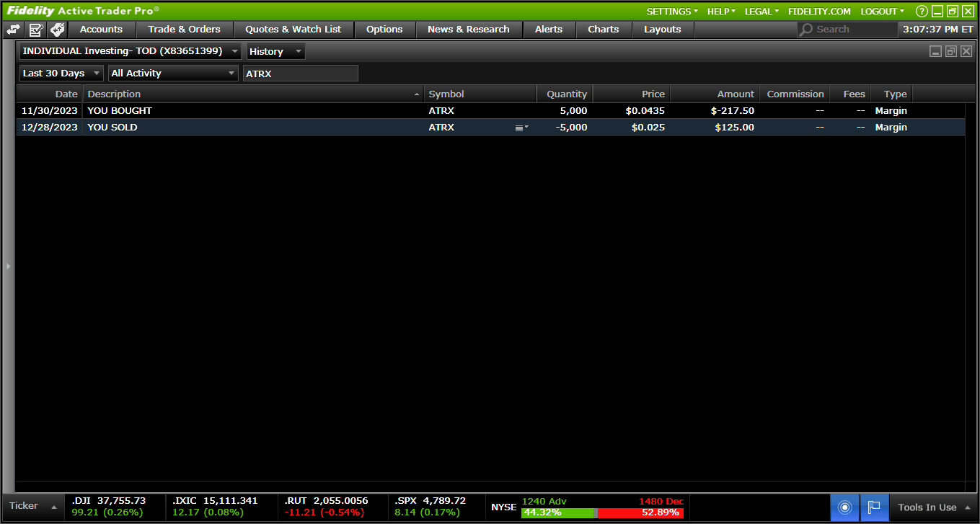Viewport: 980px width, 524px height.
Task: Open the News & Research menu
Action: 469,30
